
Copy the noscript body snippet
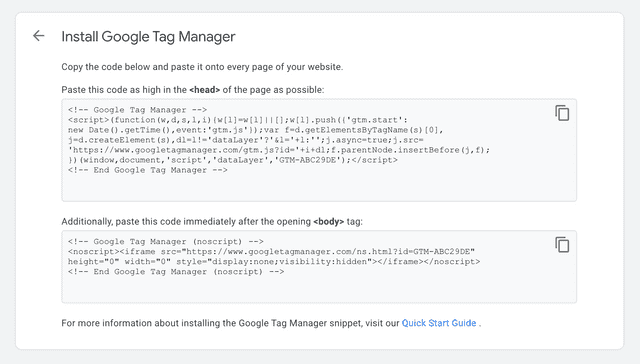(562, 245)
